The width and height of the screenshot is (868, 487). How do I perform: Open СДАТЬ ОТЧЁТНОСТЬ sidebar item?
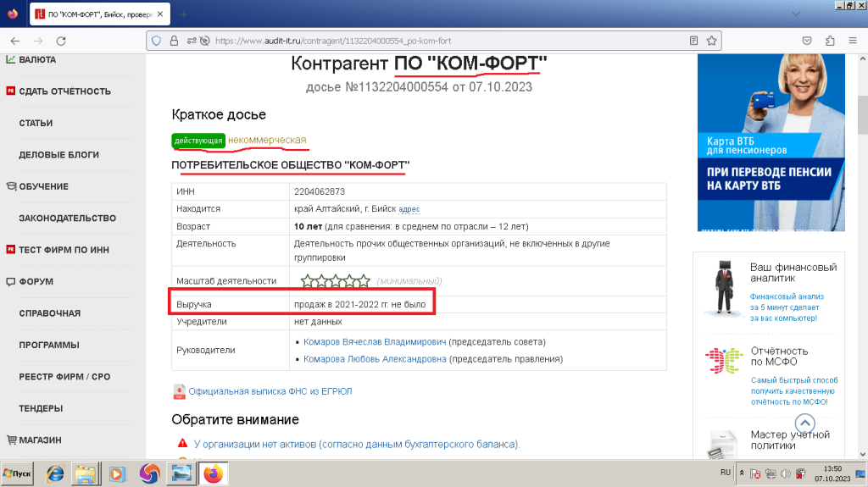coord(64,91)
